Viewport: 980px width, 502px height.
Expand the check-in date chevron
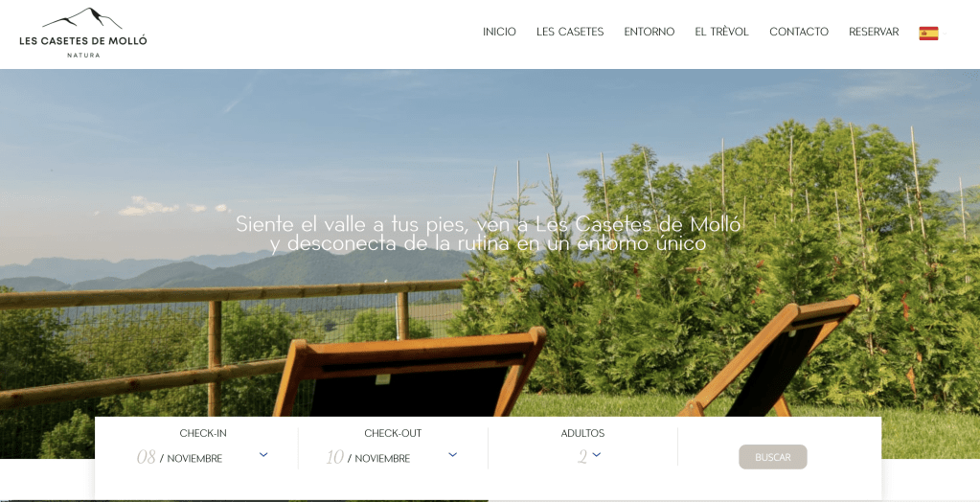pyautogui.click(x=263, y=454)
